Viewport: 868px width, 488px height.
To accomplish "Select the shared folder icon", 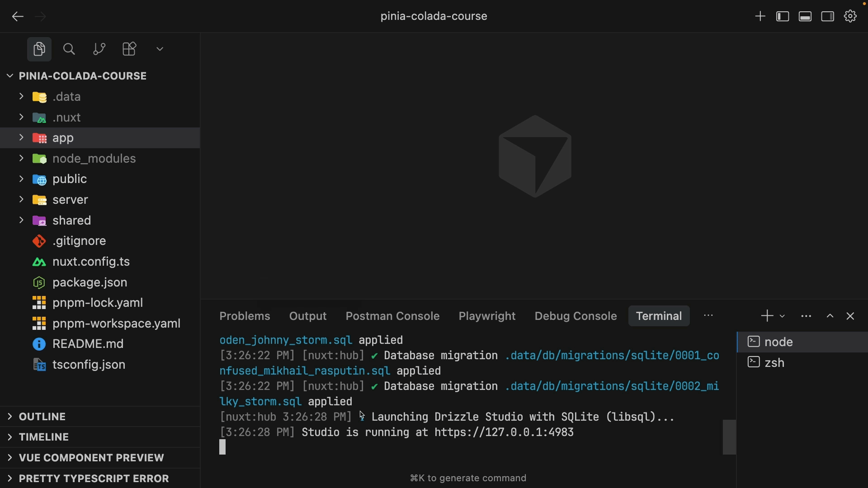I will [x=39, y=221].
